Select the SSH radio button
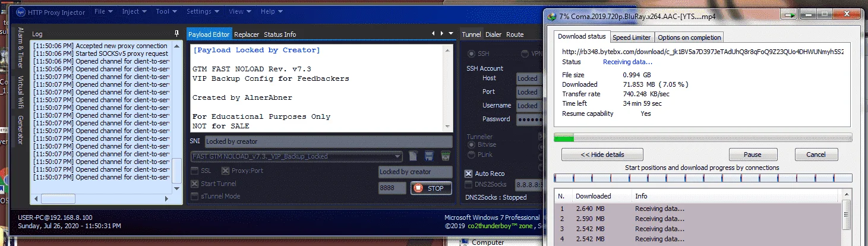Image resolution: width=868 pixels, height=246 pixels. [478, 53]
